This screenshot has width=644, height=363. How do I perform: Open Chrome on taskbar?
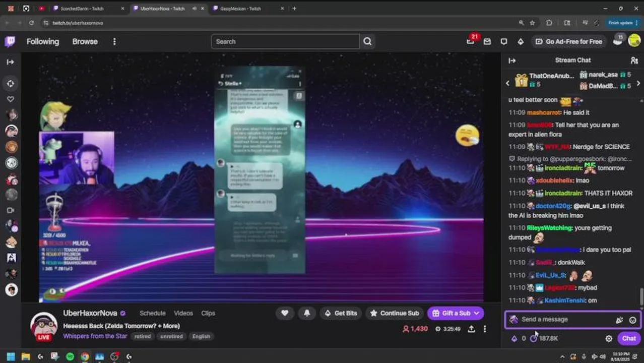coord(85,357)
